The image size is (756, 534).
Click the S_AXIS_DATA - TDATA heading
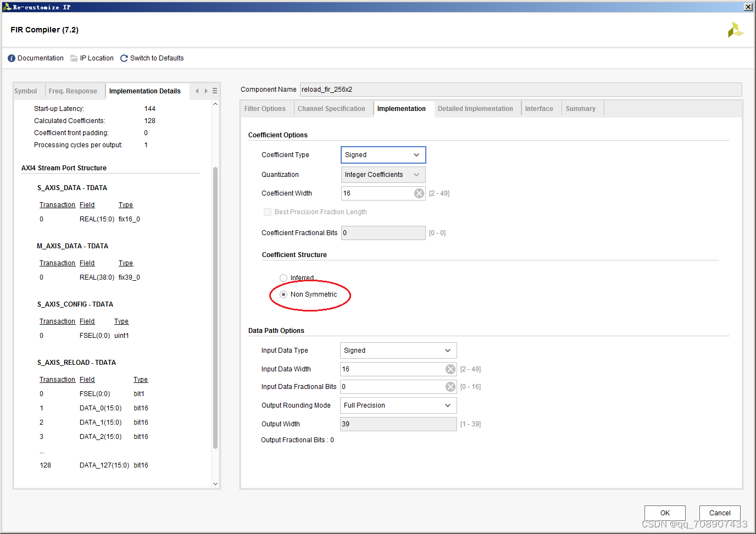pyautogui.click(x=72, y=188)
